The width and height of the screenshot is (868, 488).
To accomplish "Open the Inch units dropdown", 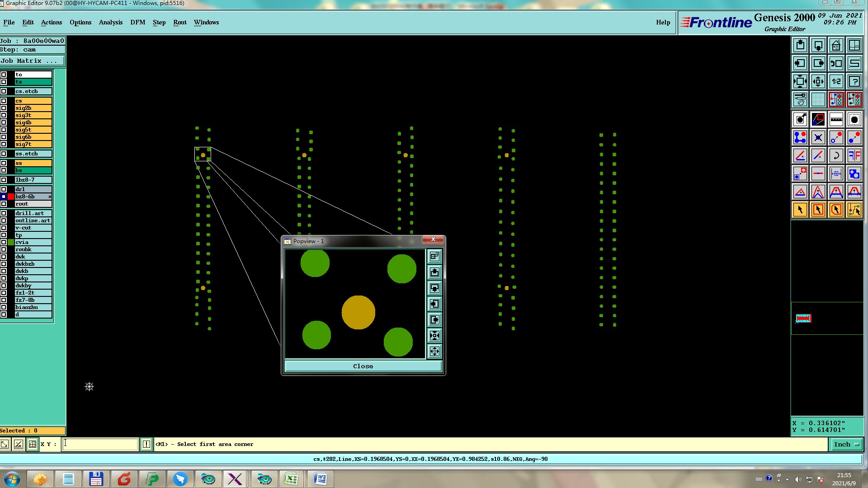I will click(846, 445).
